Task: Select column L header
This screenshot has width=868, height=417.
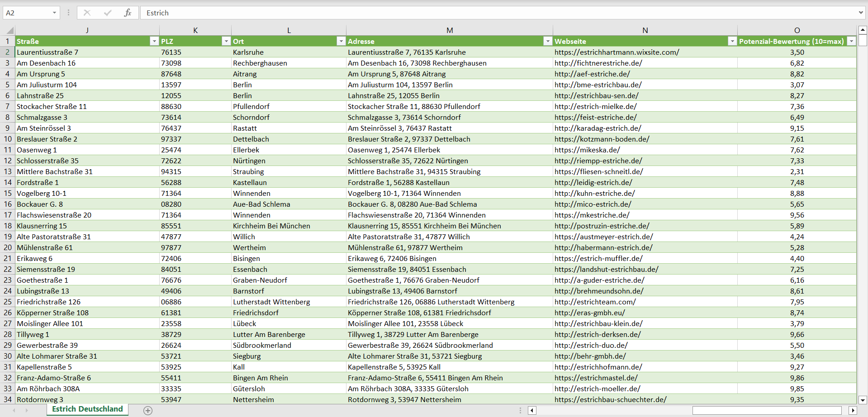Action: (289, 30)
